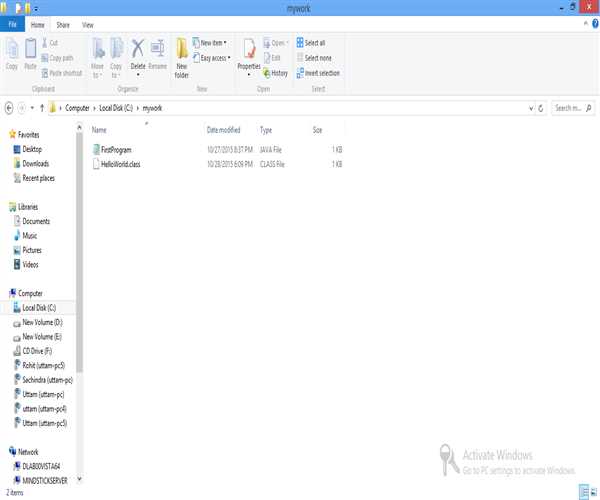Open the File menu
The height and width of the screenshot is (500, 600).
[x=13, y=23]
